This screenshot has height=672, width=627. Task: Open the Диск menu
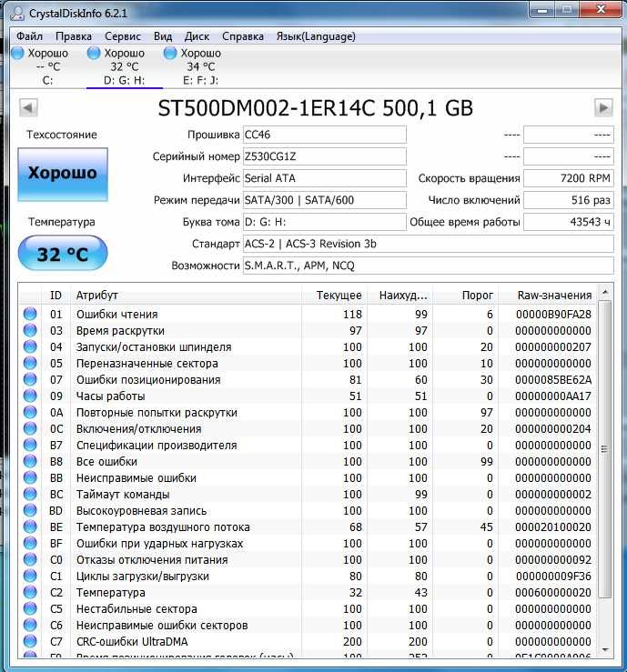pyautogui.click(x=197, y=36)
